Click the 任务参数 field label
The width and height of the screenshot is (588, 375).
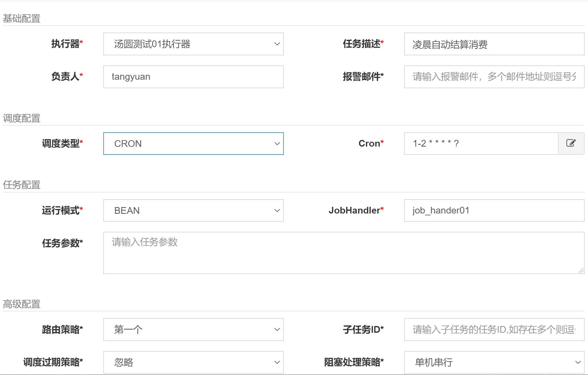tap(62, 243)
